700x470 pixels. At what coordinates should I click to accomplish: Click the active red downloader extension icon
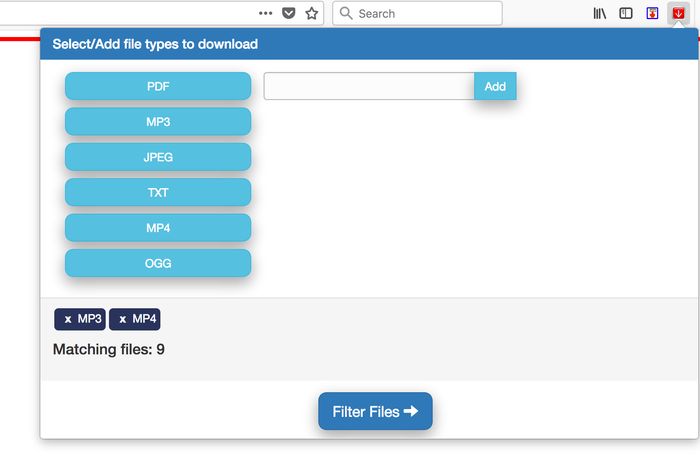[678, 14]
